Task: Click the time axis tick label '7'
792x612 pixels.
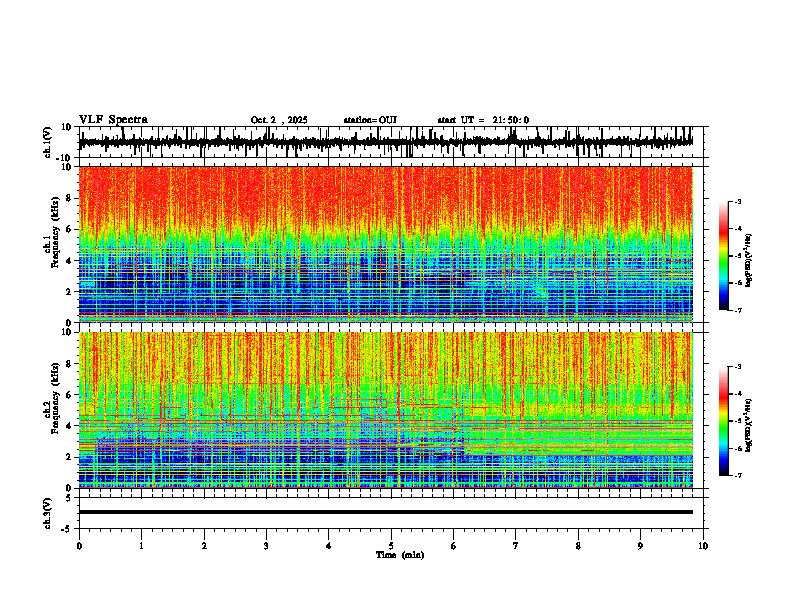Action: 516,546
